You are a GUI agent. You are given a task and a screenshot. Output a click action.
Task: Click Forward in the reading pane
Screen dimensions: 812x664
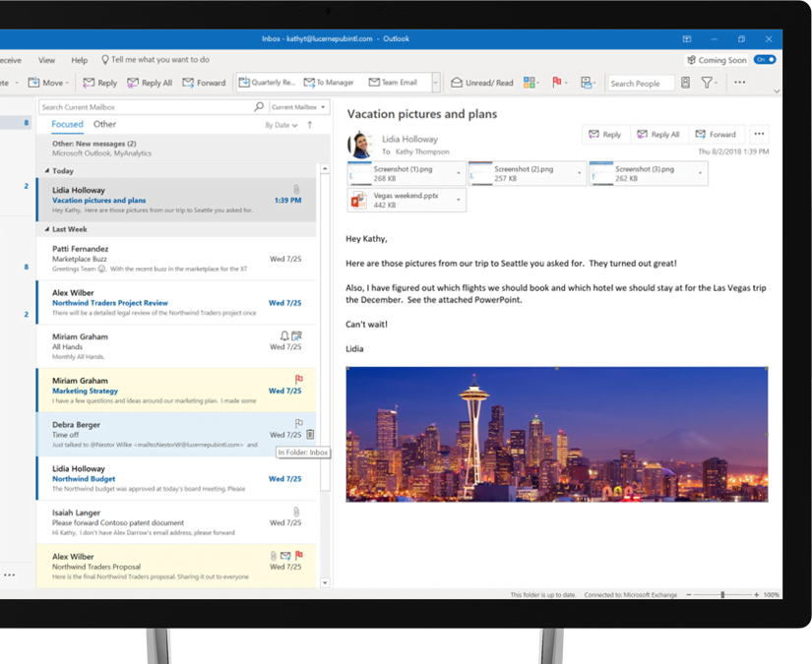pyautogui.click(x=717, y=134)
